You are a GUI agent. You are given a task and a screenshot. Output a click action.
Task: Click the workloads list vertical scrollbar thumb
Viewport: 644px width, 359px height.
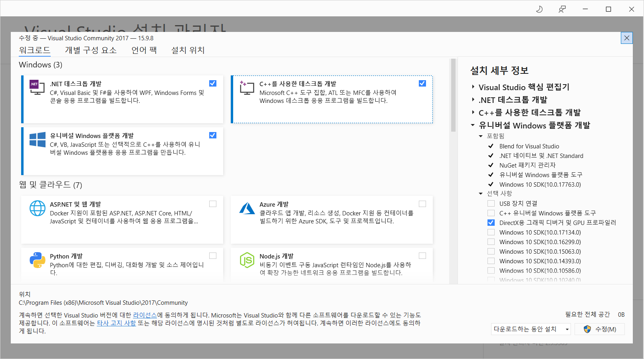453,95
